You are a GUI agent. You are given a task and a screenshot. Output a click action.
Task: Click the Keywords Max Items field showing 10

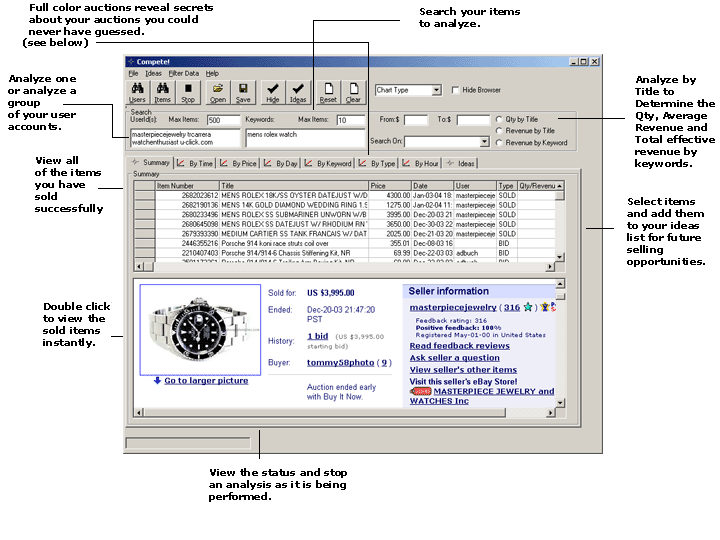click(351, 120)
